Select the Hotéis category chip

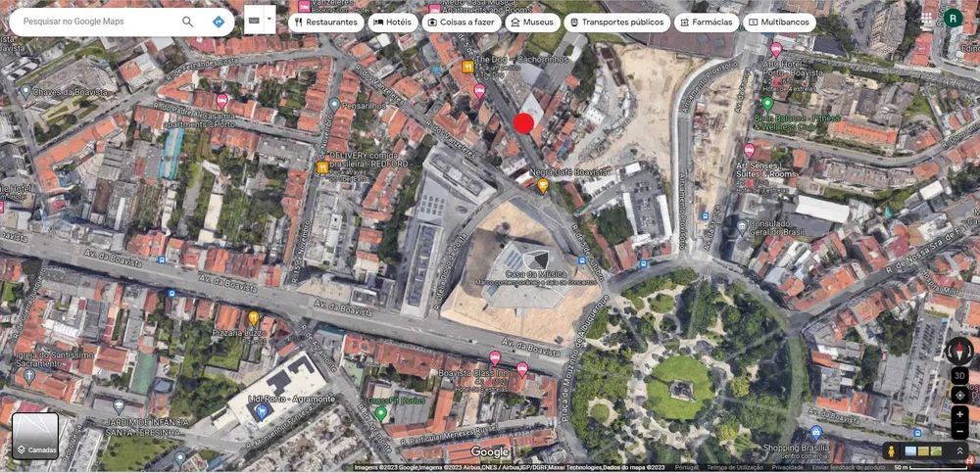[392, 22]
